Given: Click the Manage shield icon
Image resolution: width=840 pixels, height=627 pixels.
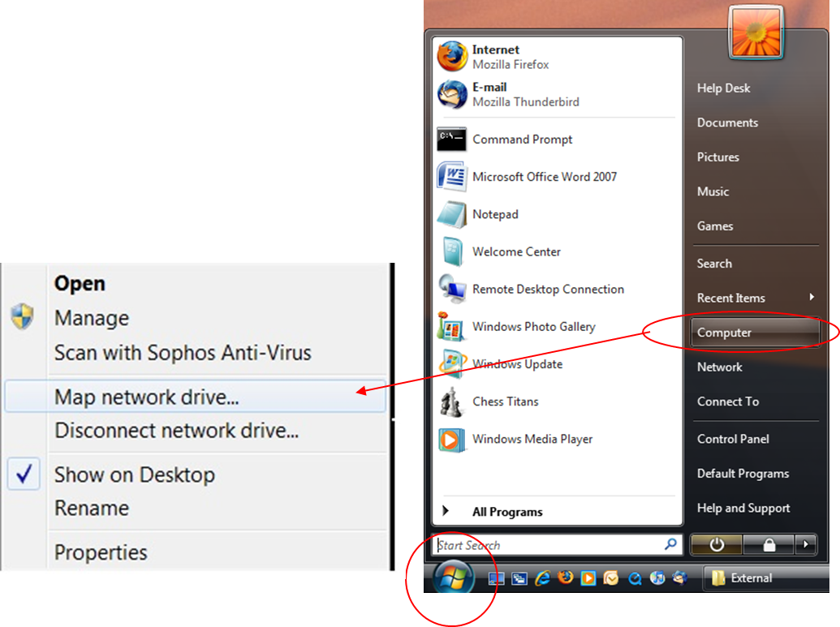Looking at the screenshot, I should [23, 316].
